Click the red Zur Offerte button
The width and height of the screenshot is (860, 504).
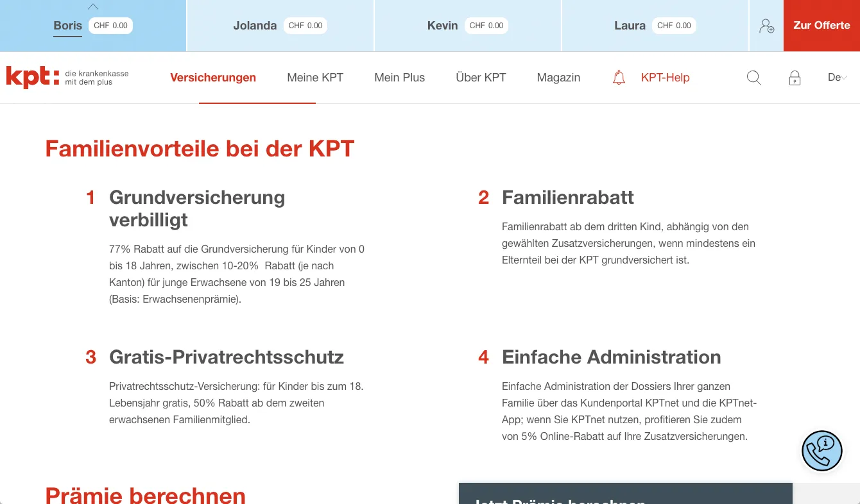click(821, 26)
